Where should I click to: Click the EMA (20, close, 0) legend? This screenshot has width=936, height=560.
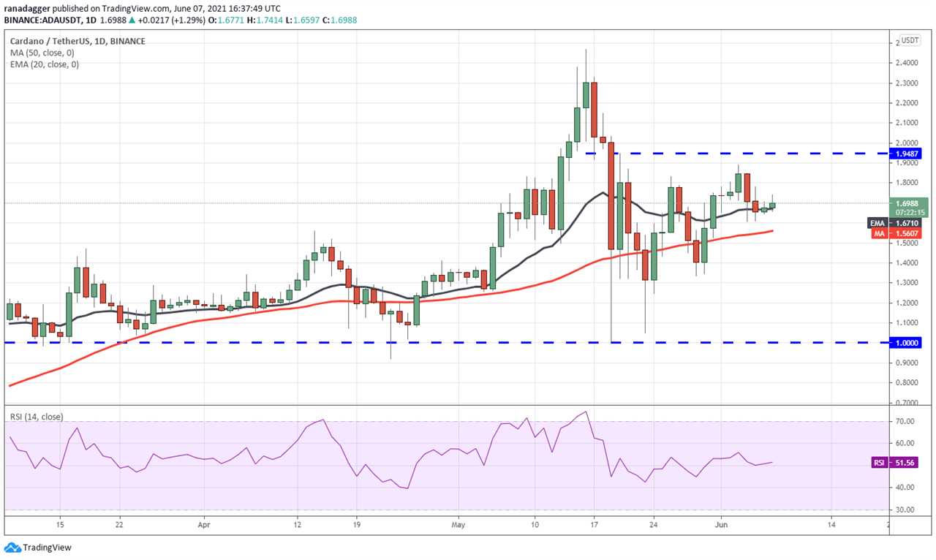[43, 64]
